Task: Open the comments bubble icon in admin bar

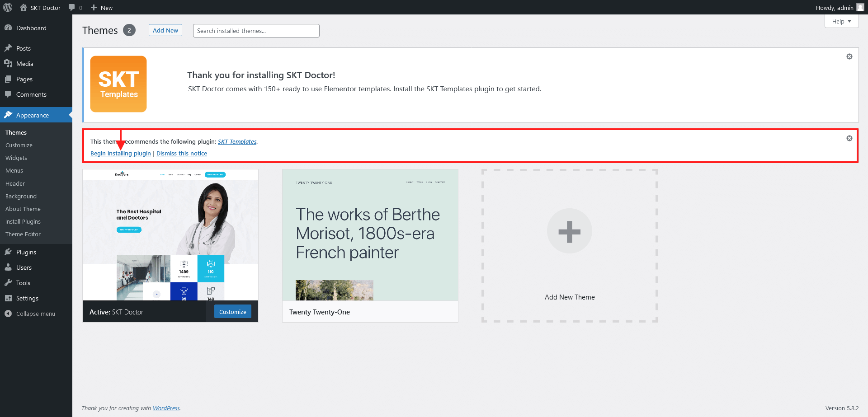Action: tap(71, 8)
